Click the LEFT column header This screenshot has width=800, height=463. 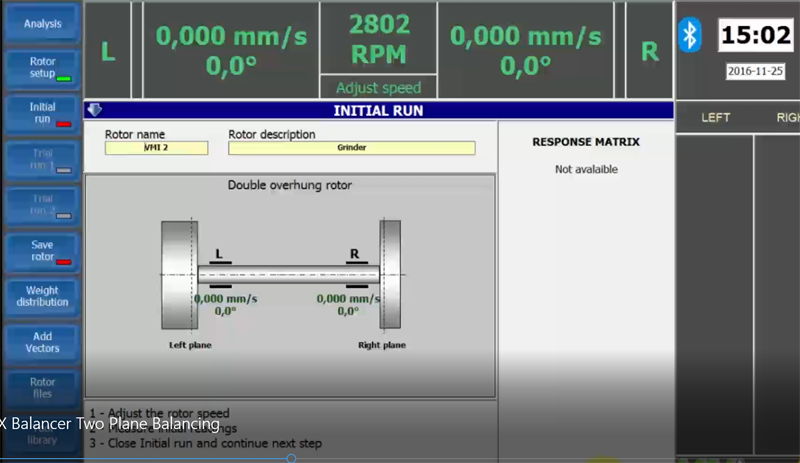tap(716, 117)
